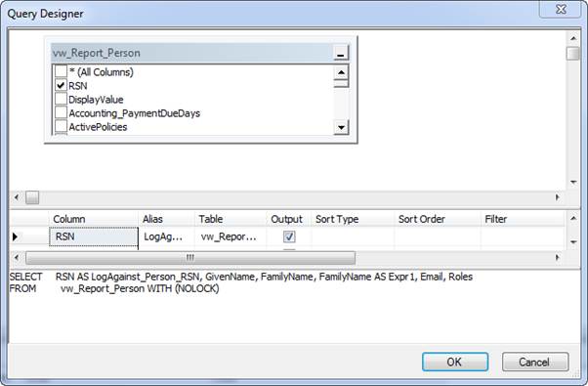Click the Filter column header
Image resolution: width=588 pixels, height=386 pixels.
(523, 219)
